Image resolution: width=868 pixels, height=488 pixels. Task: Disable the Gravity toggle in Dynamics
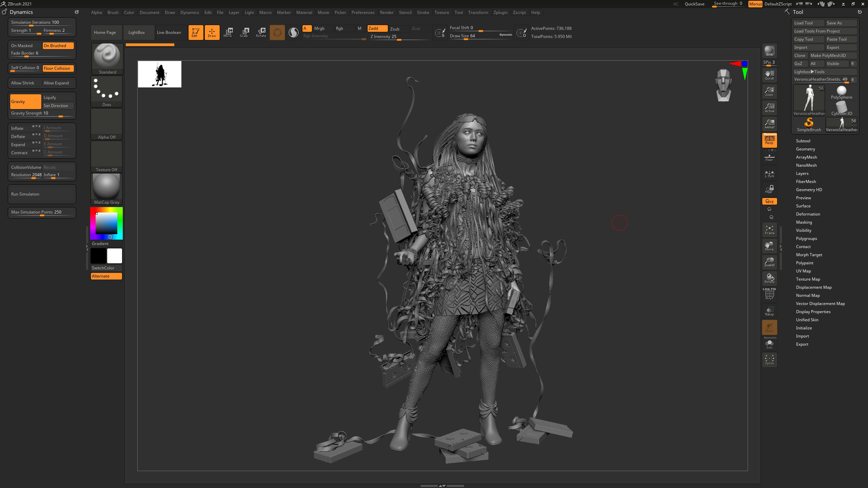click(26, 101)
